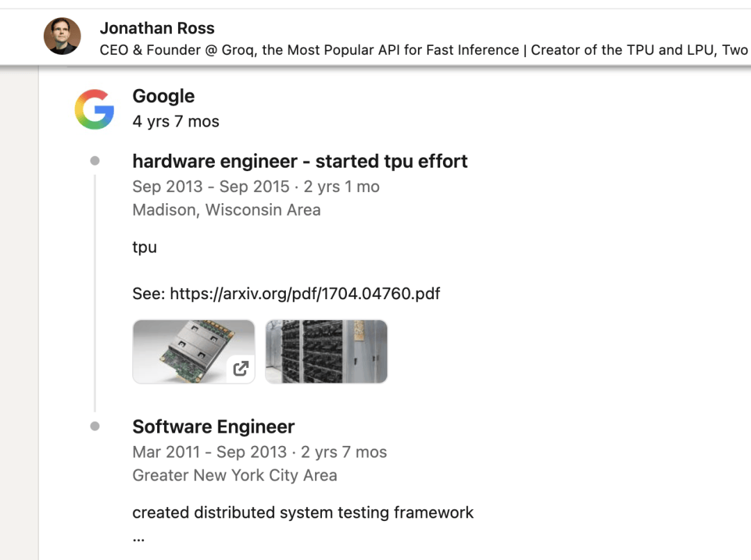
Task: Click the timeline bullet beside hardware engineer role
Action: (x=95, y=161)
